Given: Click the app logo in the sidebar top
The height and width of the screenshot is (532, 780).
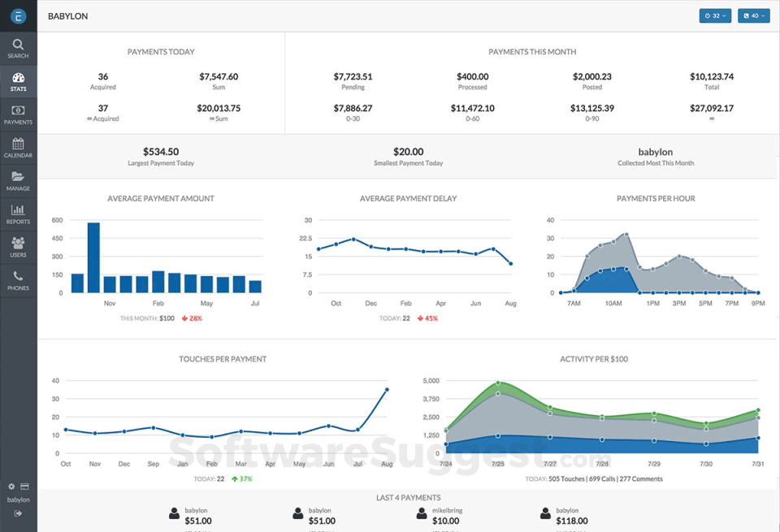Looking at the screenshot, I should pos(18,16).
